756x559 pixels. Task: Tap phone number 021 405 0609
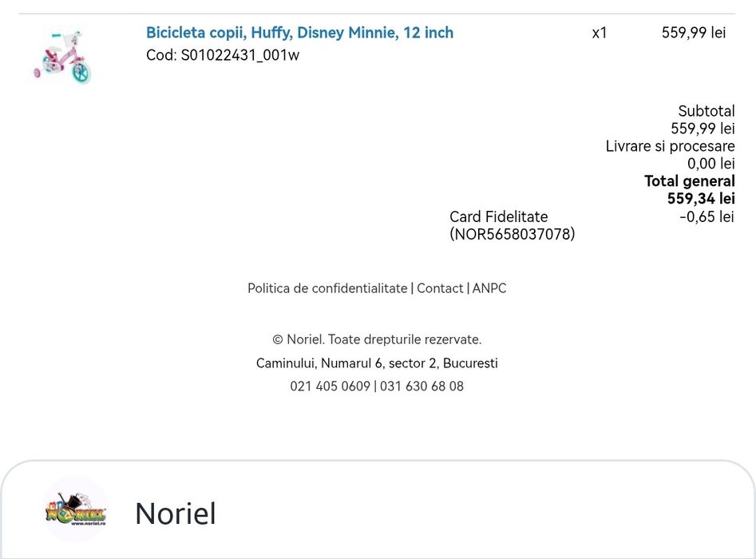pyautogui.click(x=331, y=387)
